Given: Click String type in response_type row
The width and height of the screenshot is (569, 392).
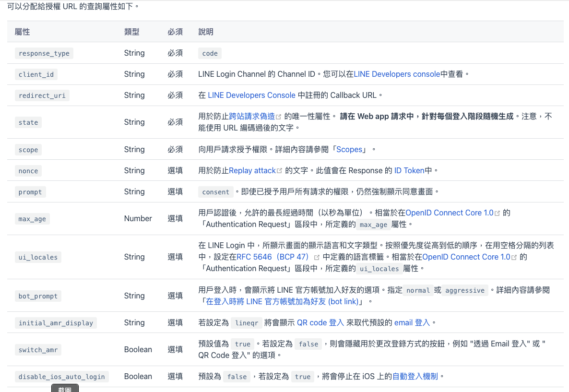Looking at the screenshot, I should (134, 53).
